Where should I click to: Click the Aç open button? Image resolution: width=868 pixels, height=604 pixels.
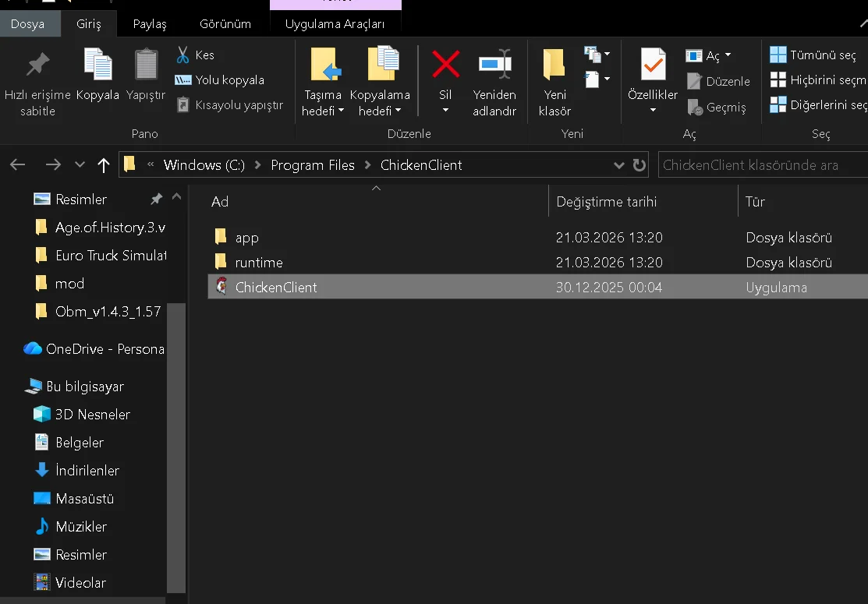click(x=703, y=55)
